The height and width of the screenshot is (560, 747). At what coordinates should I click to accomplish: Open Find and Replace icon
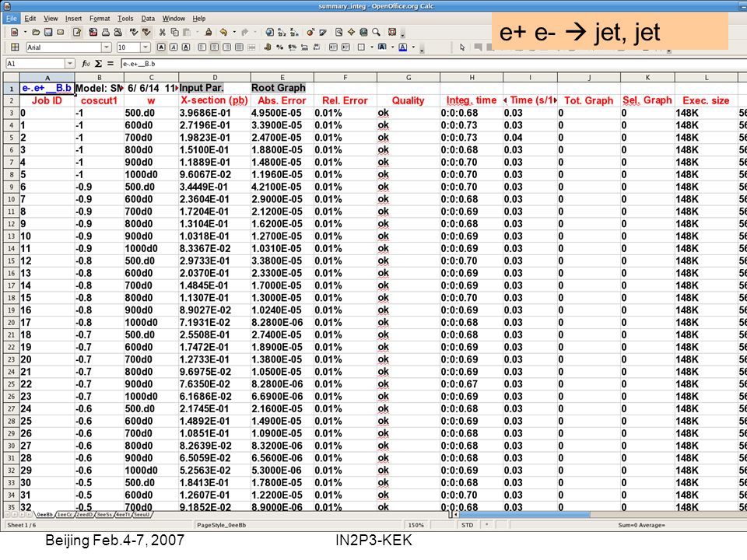pos(338,32)
